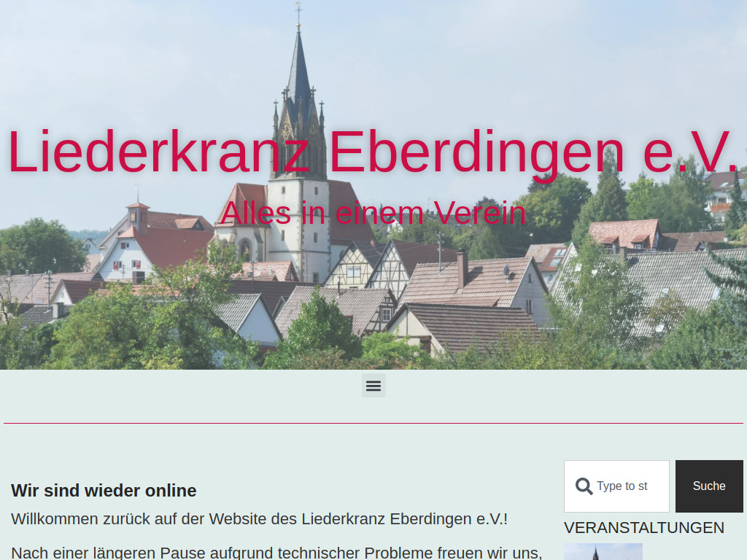This screenshot has height=560, width=747.
Task: Click the Suche button
Action: click(x=708, y=486)
